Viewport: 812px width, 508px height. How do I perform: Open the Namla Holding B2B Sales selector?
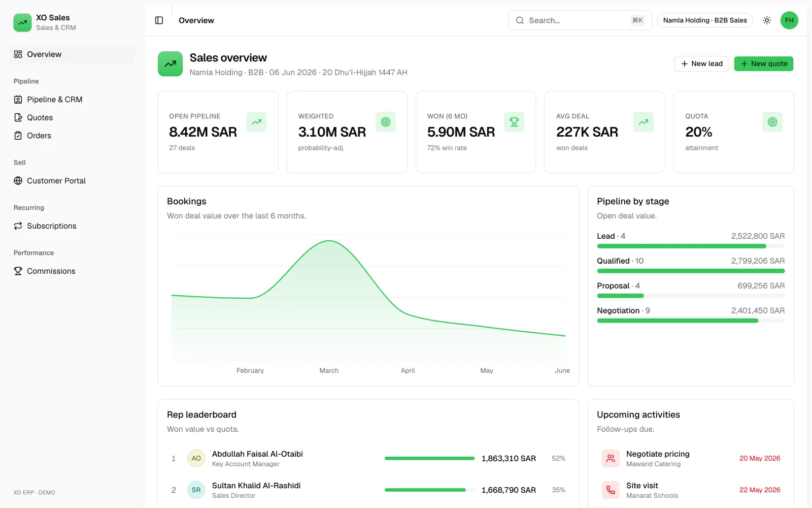705,20
